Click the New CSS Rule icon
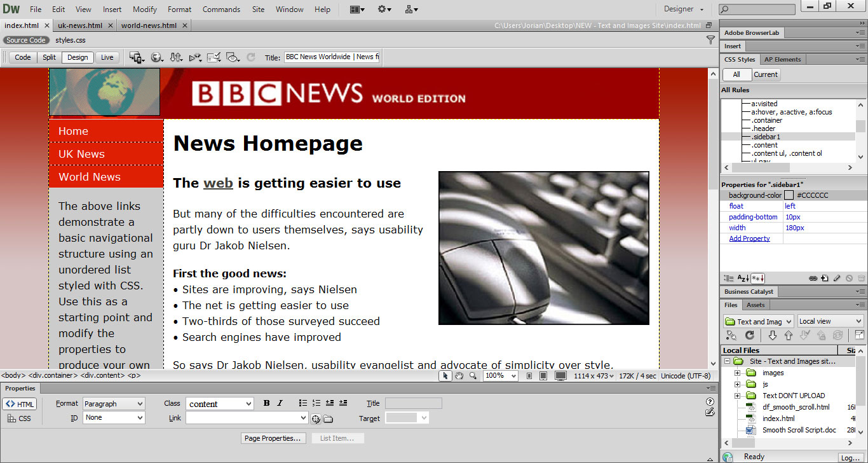868x463 pixels. point(825,279)
